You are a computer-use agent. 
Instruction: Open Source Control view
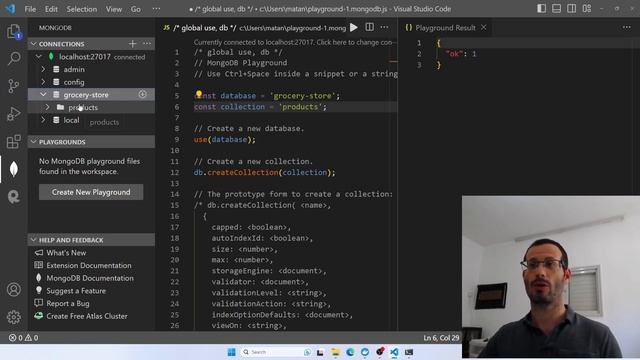coord(14,86)
